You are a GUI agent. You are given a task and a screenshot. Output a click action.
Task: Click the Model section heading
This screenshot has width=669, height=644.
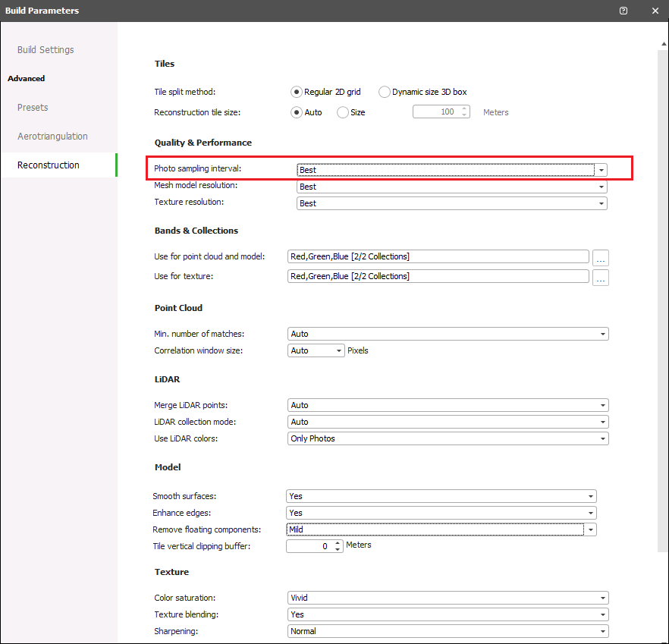[x=168, y=467]
